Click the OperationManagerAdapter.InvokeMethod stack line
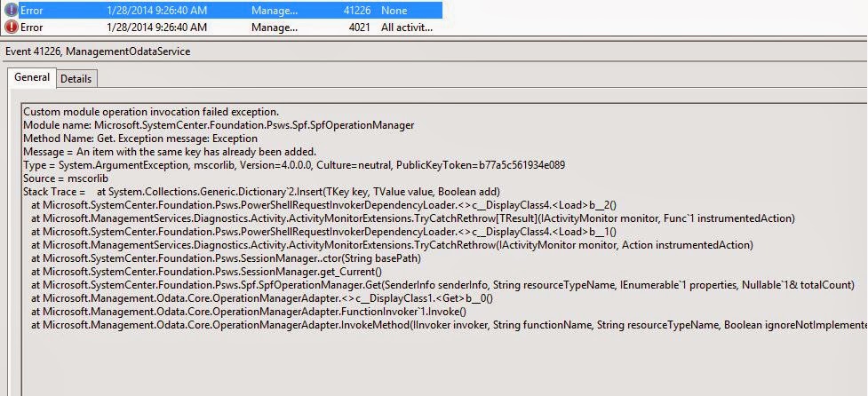Viewport: 868px width, 396px height. [449, 325]
